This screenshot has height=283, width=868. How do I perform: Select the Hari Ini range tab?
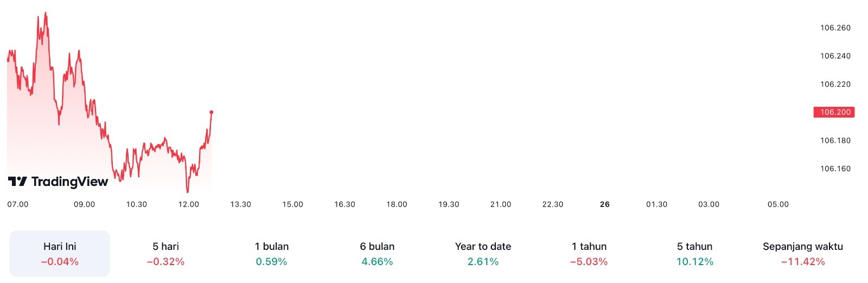60,254
